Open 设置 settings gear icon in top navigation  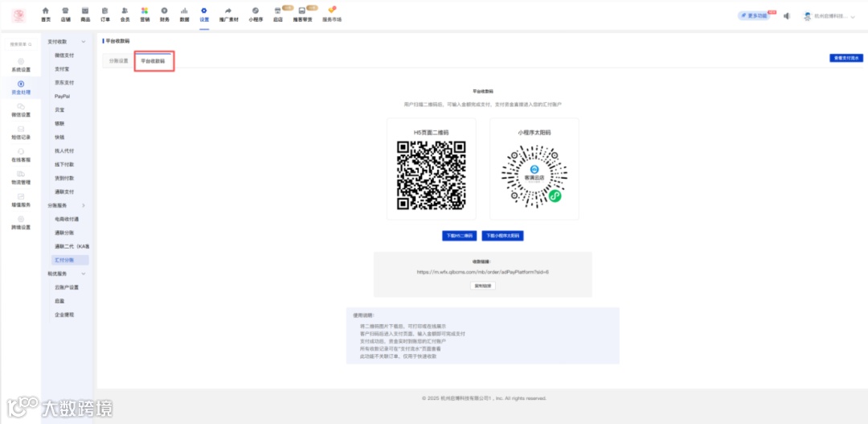click(204, 10)
